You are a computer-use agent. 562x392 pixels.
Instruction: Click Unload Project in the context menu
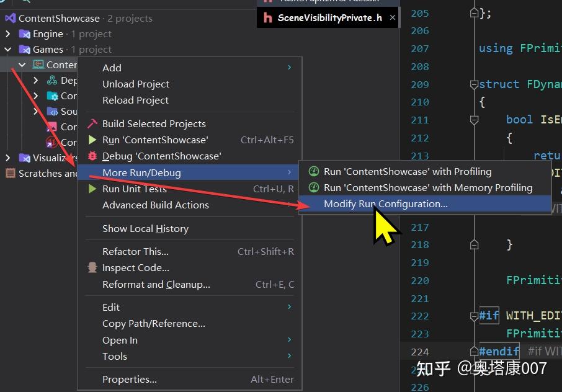pyautogui.click(x=136, y=84)
